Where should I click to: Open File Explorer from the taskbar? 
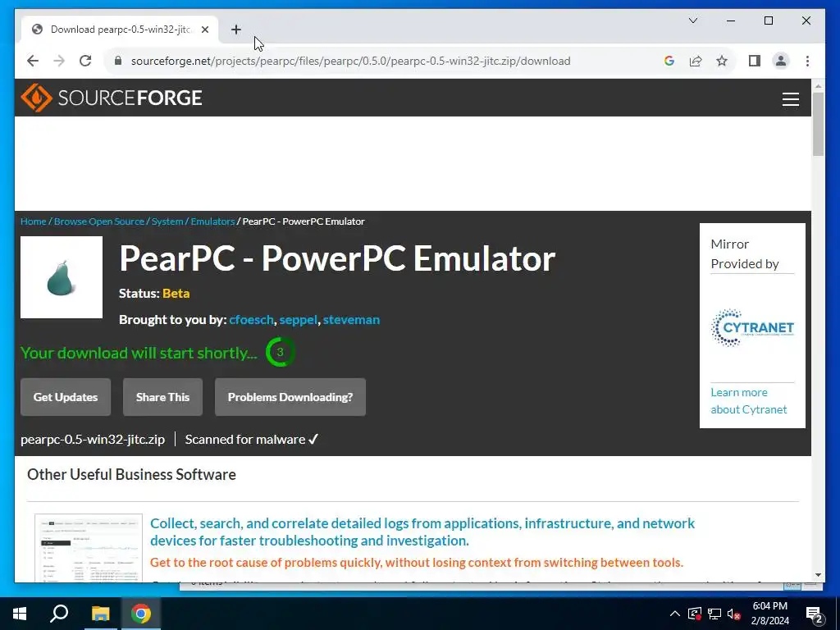100,614
